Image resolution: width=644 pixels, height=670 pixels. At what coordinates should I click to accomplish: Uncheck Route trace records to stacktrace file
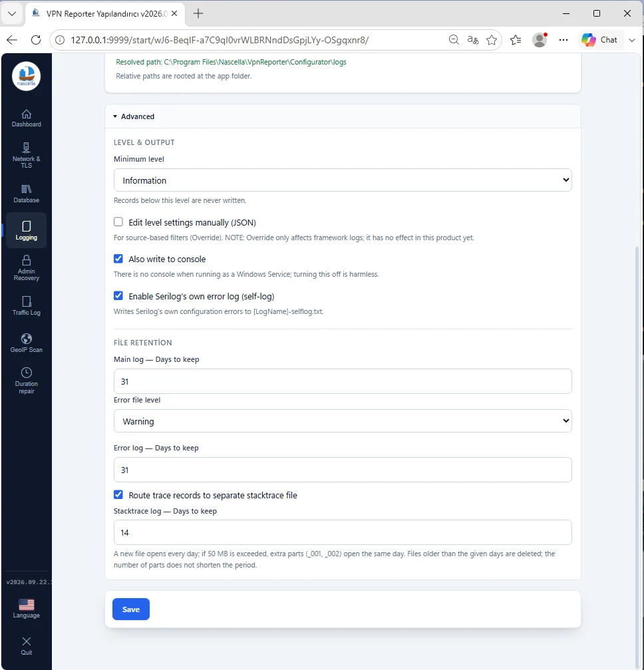coord(118,495)
